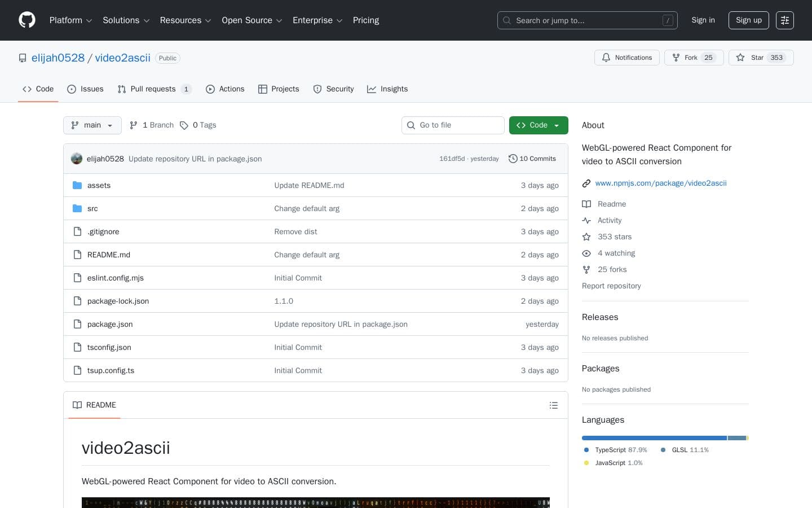The width and height of the screenshot is (812, 508).
Task: Expand the main branch dropdown
Action: 92,125
